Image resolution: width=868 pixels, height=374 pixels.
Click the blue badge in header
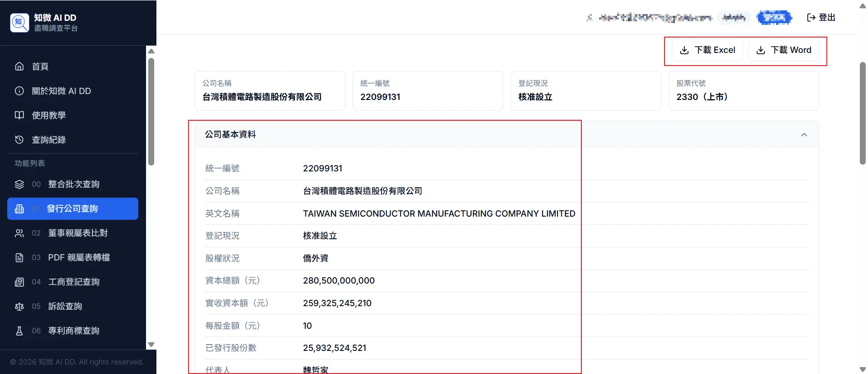click(774, 18)
